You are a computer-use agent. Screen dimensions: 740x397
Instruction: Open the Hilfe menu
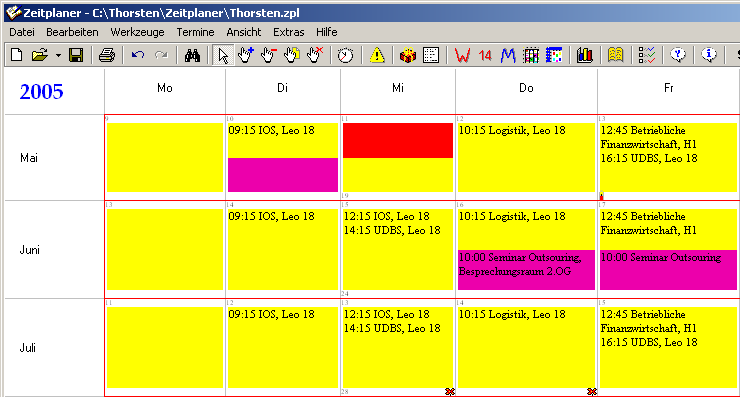pyautogui.click(x=327, y=32)
